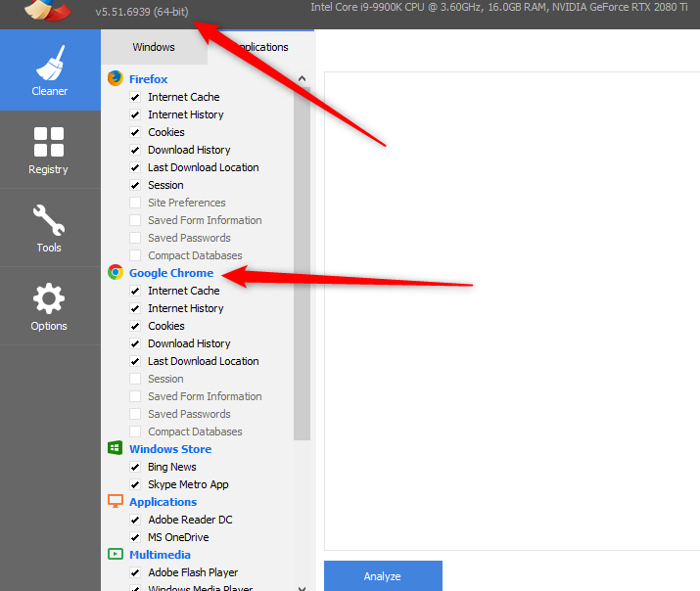
Task: Click the Intel Core i9-9900K system info text
Action: click(x=499, y=7)
